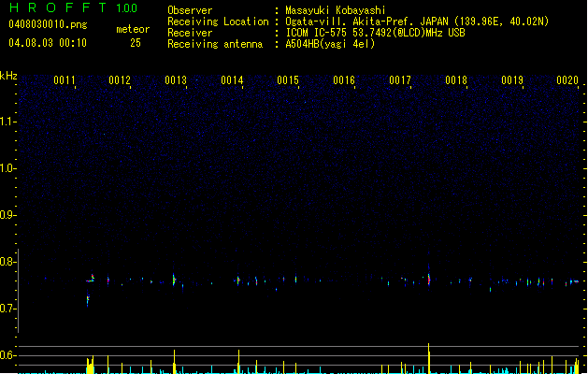Click the tallest yellow intensity peak after 0017
This screenshot has width=588, height=374.
point(429,358)
